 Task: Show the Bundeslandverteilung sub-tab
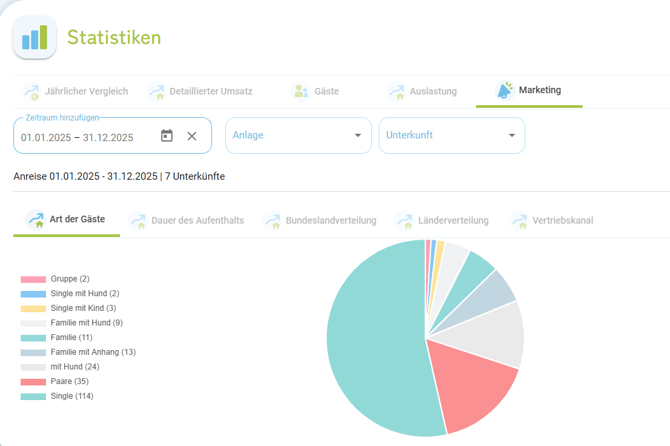pos(320,220)
